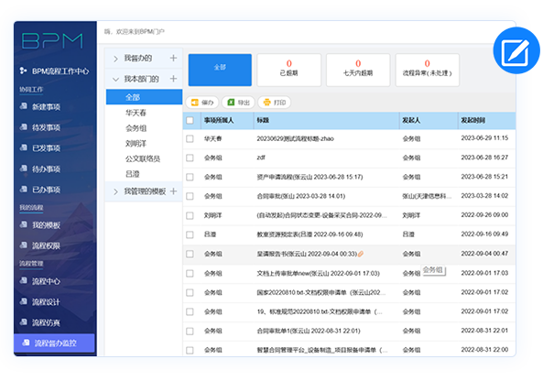Check the 文档上传审批单new row checkbox
Viewport: 554px width, 392px height.
190,273
